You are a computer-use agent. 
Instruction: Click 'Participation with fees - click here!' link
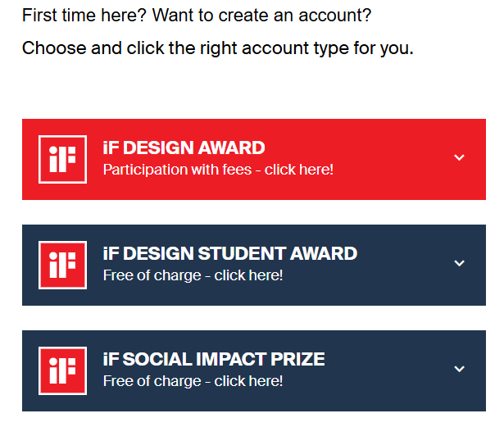coord(218,170)
